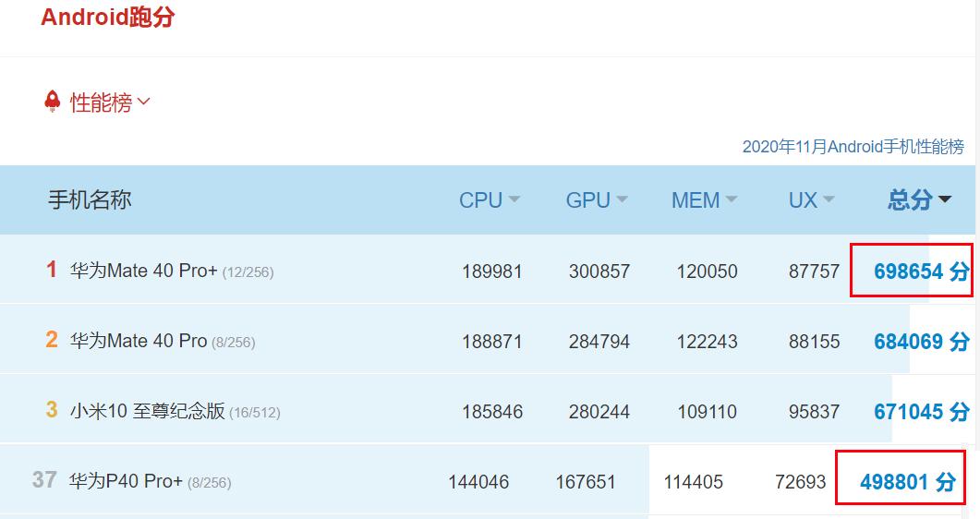Image resolution: width=980 pixels, height=519 pixels.
Task: Click rank number 1 badge
Action: point(52,270)
